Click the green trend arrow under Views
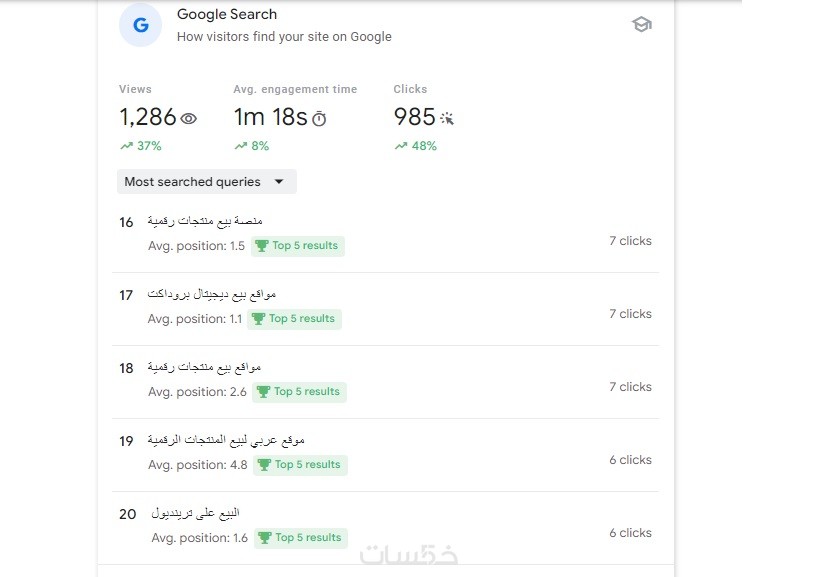 [x=126, y=146]
